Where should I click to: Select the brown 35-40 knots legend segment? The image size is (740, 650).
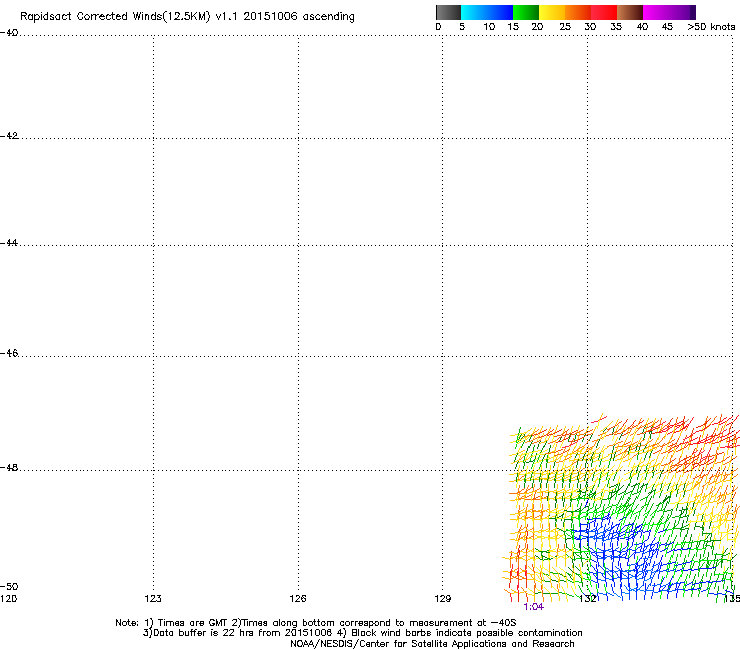pos(630,12)
